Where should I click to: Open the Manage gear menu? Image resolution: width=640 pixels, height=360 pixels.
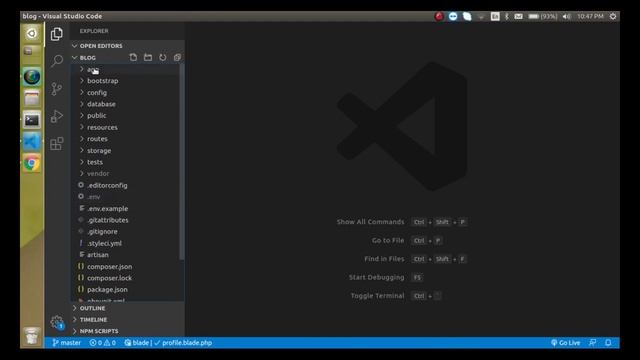pyautogui.click(x=57, y=322)
